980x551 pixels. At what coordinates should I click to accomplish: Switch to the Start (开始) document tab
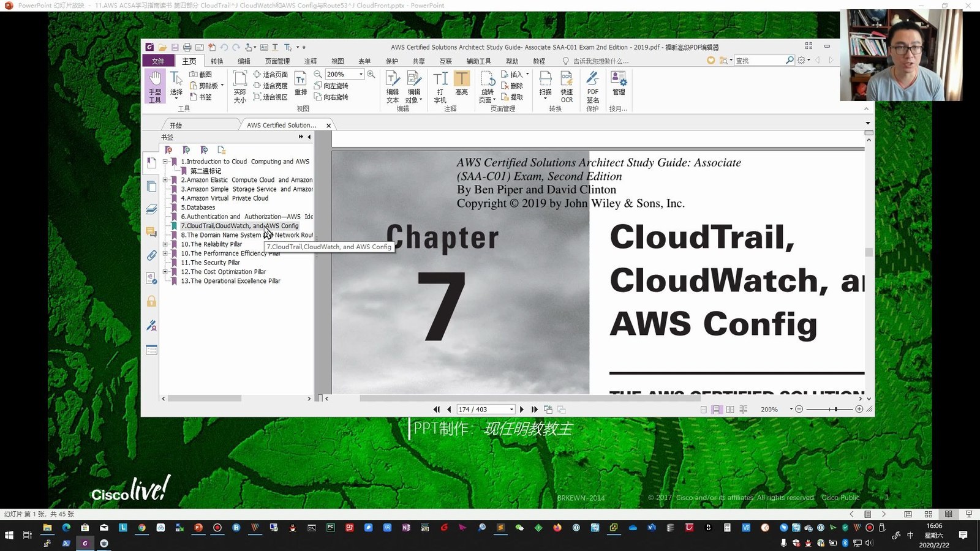tap(176, 125)
